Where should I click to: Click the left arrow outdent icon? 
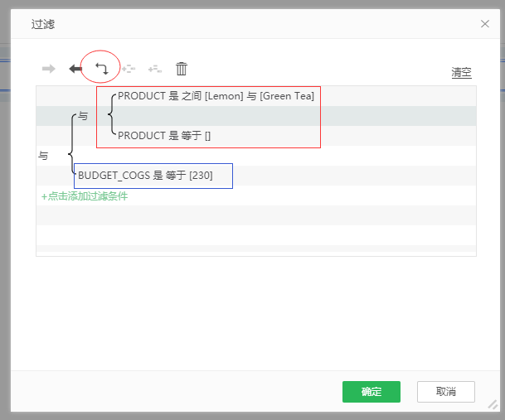click(x=75, y=69)
